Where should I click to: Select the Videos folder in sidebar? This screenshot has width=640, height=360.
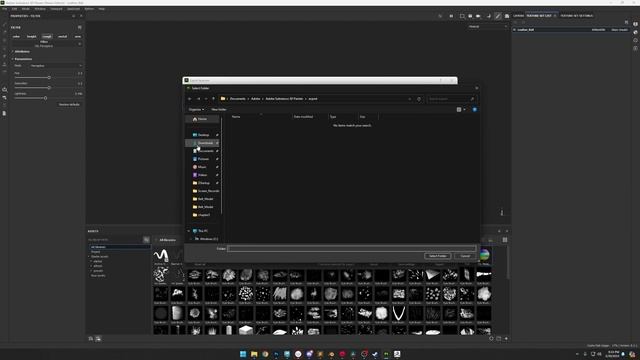[x=202, y=175]
